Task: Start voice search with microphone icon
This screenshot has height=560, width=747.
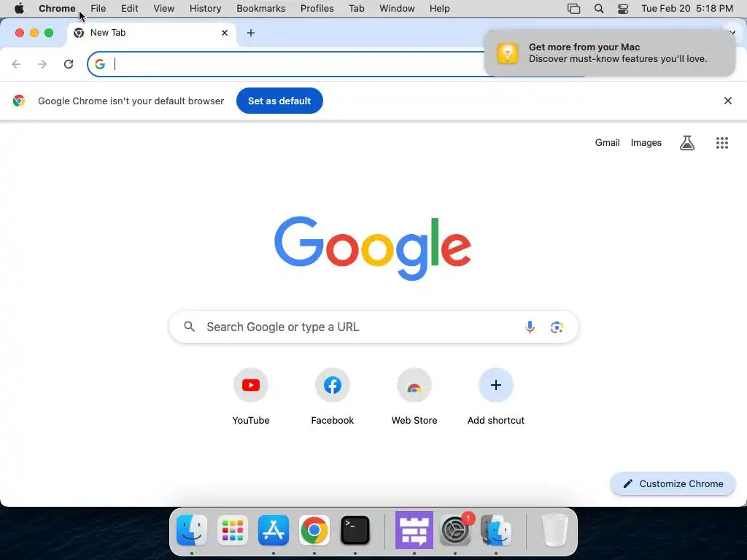Action: [x=530, y=327]
